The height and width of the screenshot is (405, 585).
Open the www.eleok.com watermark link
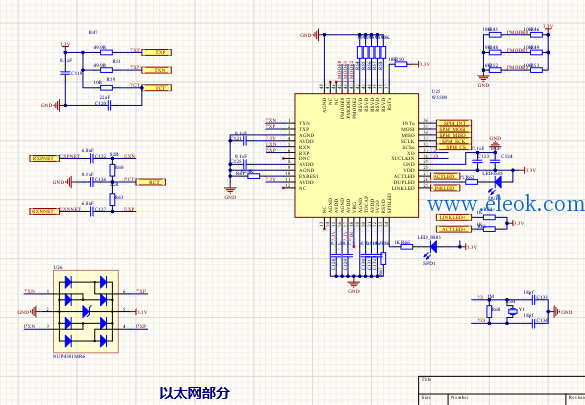point(506,204)
